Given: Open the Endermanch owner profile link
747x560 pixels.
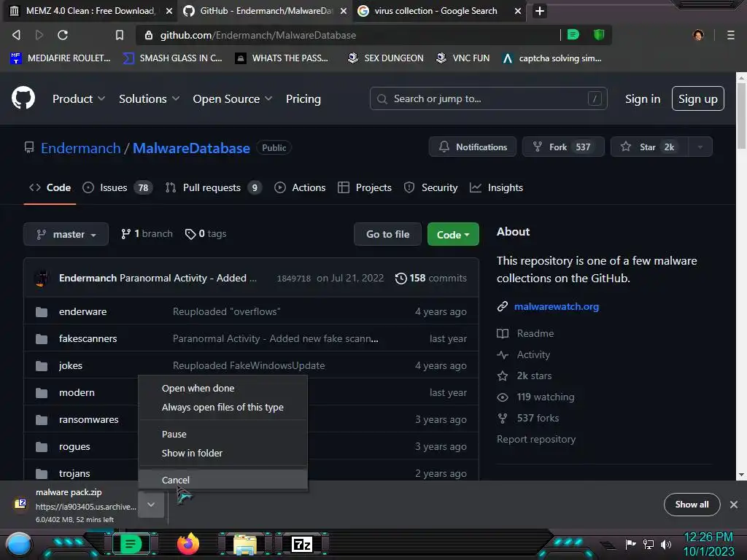Looking at the screenshot, I should [x=80, y=148].
